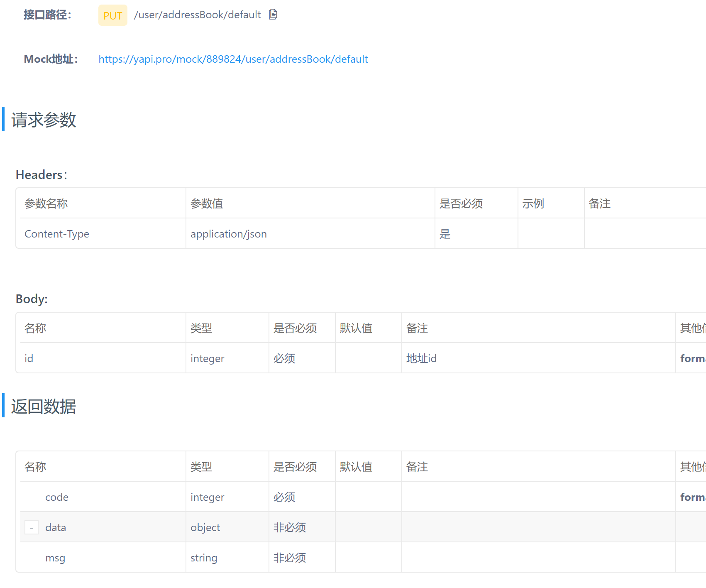
Task: Copy the interface path with the copy icon
Action: coord(273,15)
